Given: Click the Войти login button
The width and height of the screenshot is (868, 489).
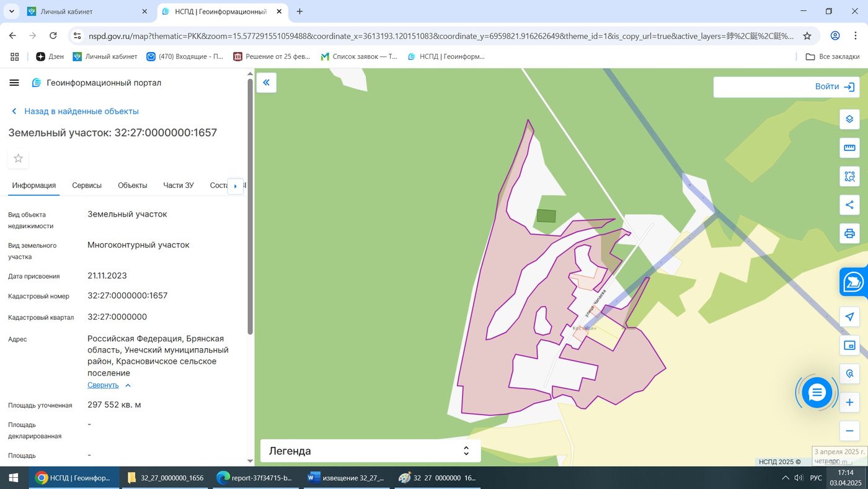Looking at the screenshot, I should (834, 87).
